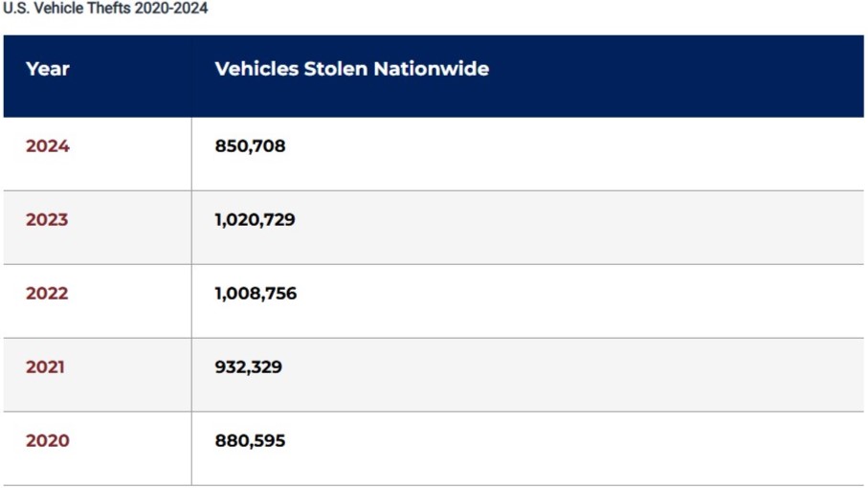Open the 2022 year link

[x=47, y=294]
